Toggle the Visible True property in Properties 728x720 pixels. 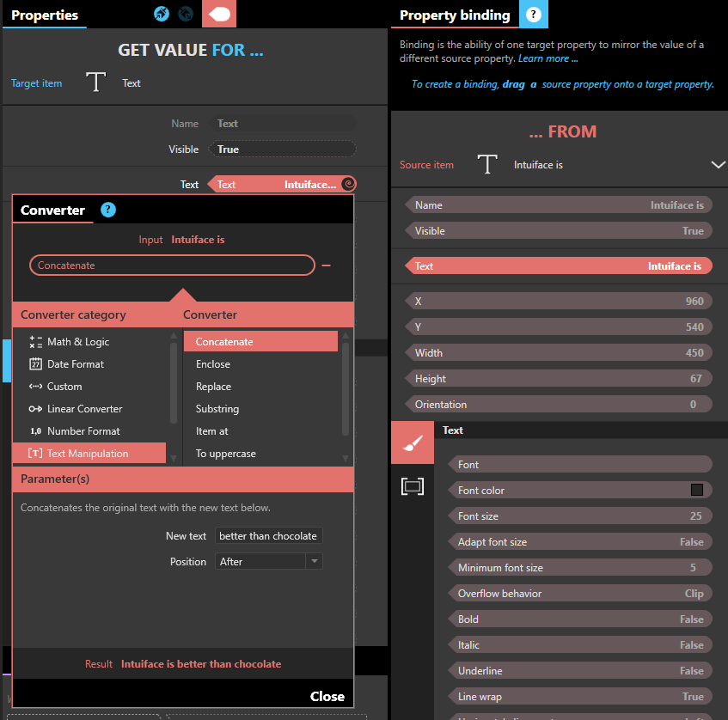283,149
